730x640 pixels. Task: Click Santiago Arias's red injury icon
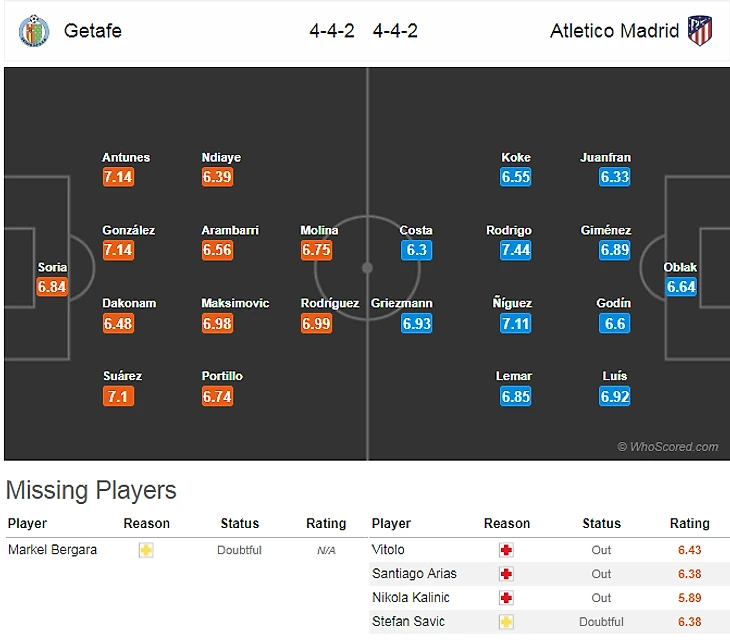(506, 574)
